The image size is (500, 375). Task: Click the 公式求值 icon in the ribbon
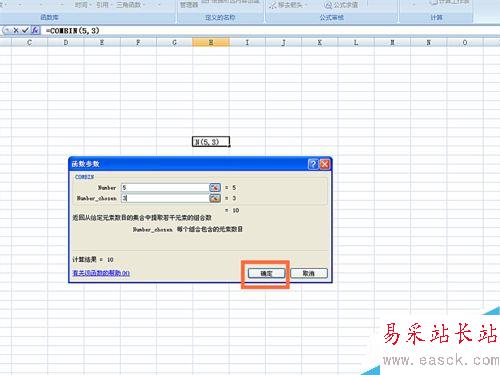(328, 5)
